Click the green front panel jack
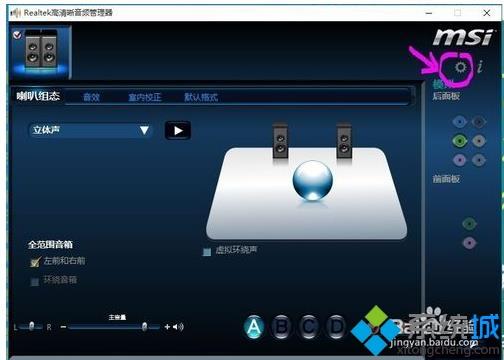 [x=469, y=224]
